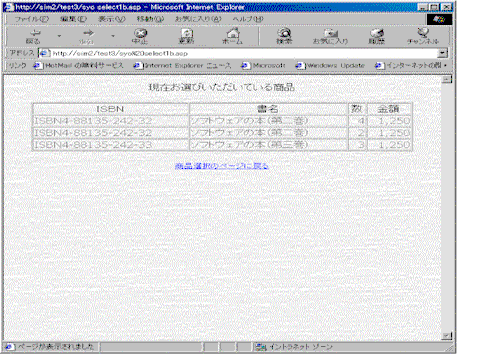Click the Forward arrow toolbar icon

point(88,33)
